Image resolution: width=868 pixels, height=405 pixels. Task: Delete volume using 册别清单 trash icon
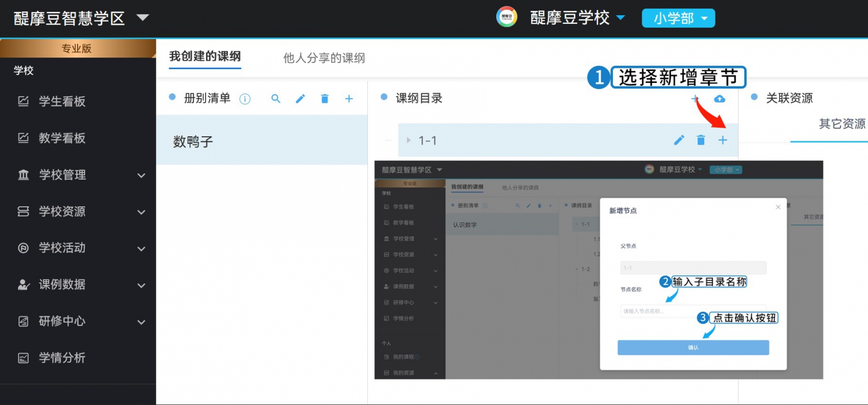324,99
